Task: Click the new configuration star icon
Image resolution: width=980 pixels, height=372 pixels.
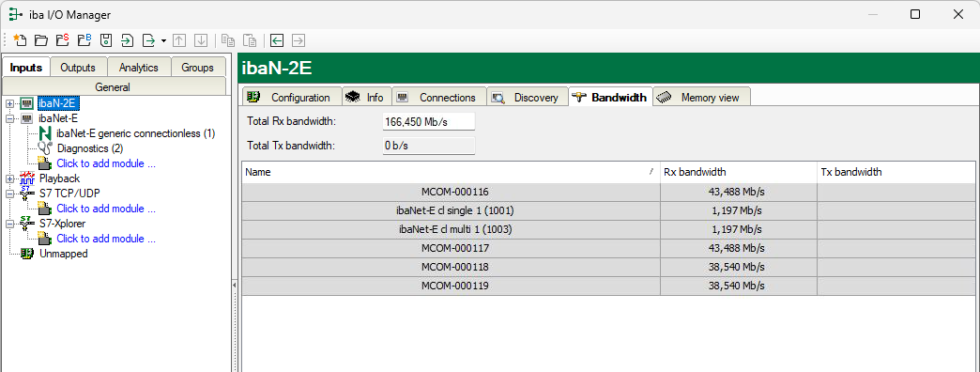Action: click(20, 40)
